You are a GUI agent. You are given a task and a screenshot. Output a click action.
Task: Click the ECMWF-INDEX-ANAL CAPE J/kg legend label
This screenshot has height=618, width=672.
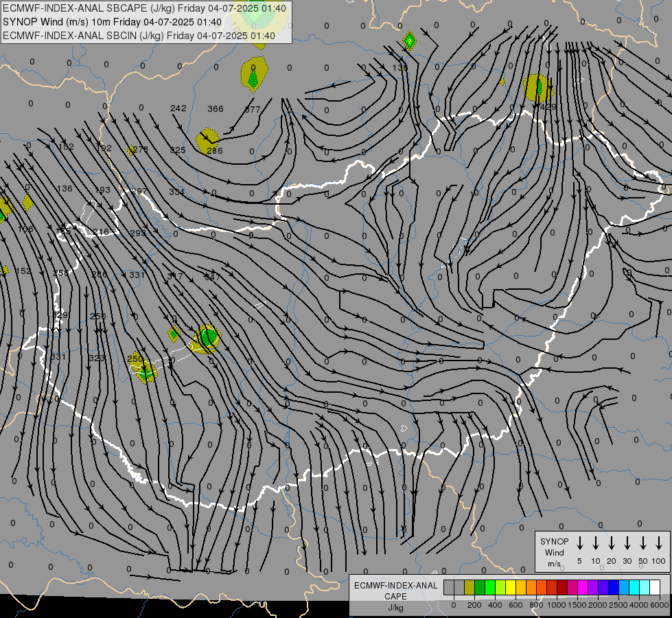395,596
